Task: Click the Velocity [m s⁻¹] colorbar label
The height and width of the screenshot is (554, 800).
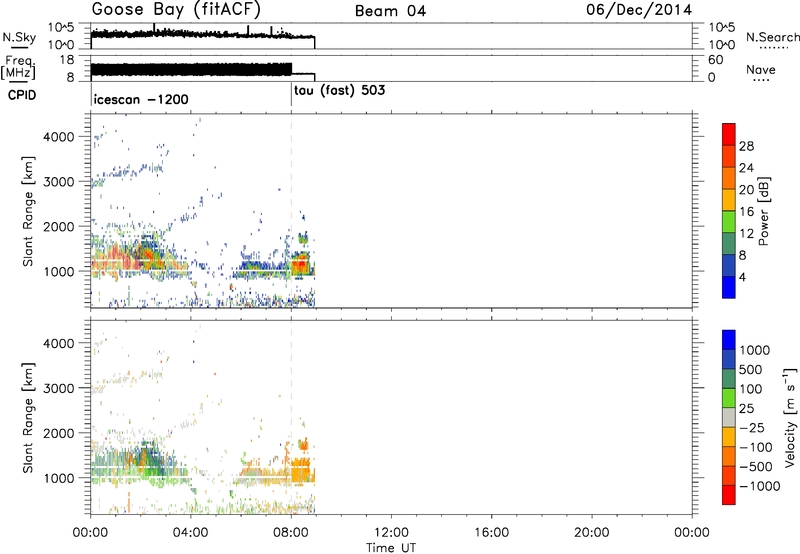Action: click(790, 417)
